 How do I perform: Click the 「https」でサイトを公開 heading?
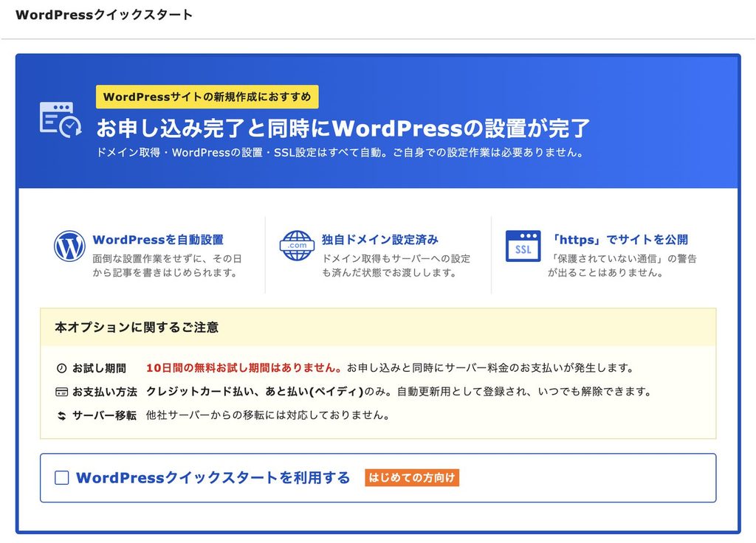(619, 240)
